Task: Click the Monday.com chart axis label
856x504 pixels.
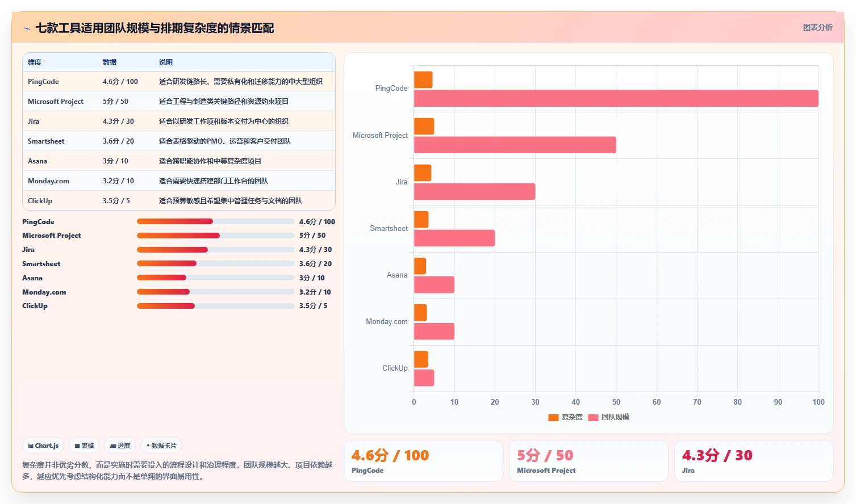Action: (x=387, y=322)
